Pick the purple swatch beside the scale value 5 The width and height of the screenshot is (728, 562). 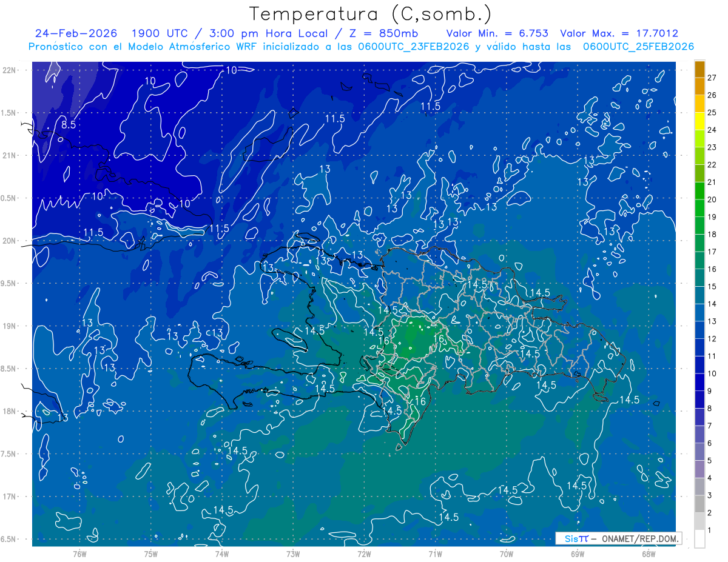pyautogui.click(x=699, y=469)
